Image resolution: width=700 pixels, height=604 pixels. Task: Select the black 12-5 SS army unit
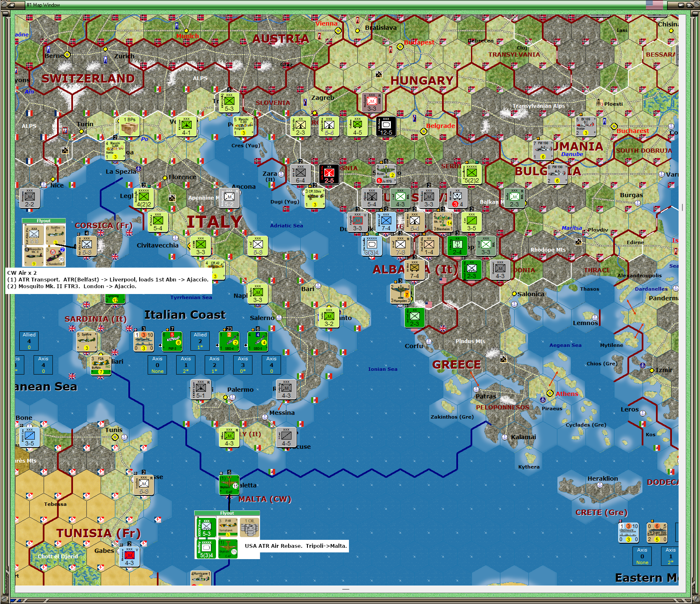pos(386,126)
